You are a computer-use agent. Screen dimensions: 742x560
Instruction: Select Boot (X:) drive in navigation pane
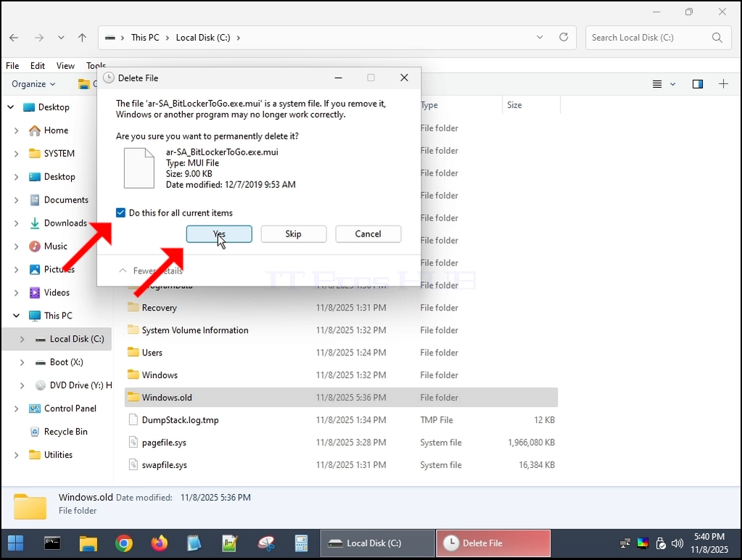pyautogui.click(x=66, y=362)
